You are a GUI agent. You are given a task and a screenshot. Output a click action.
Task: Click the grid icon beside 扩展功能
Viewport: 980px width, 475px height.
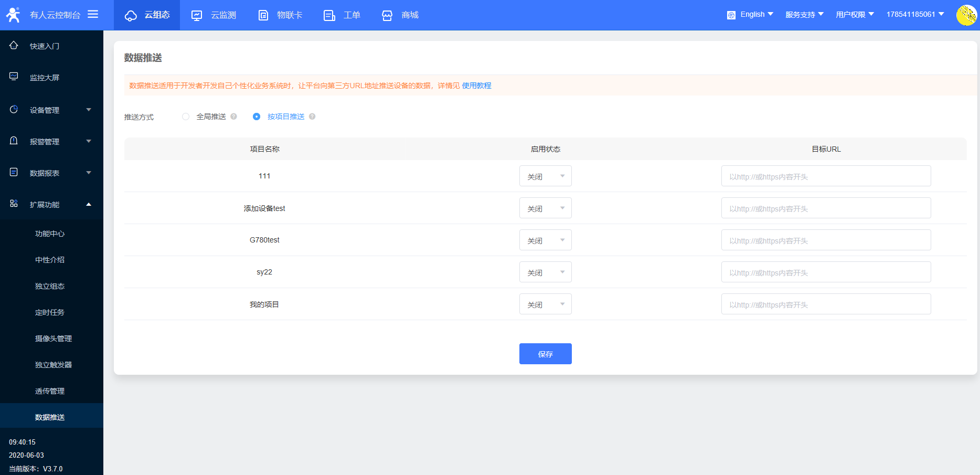tap(14, 204)
